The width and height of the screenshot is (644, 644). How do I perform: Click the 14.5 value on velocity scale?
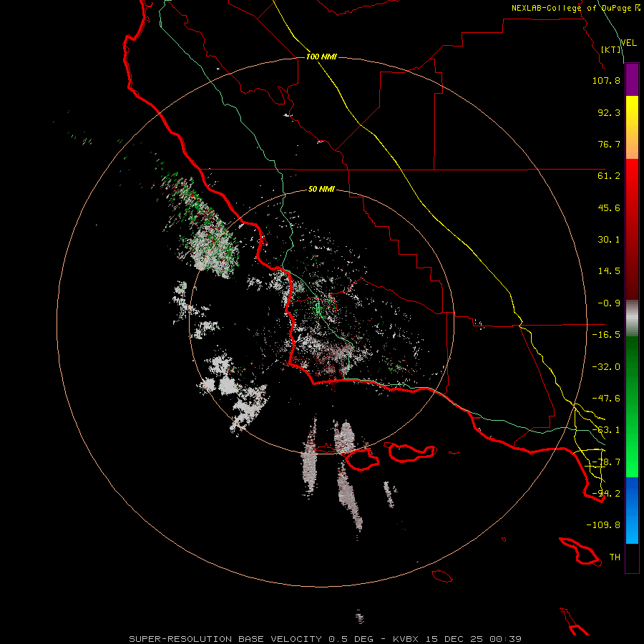click(609, 271)
